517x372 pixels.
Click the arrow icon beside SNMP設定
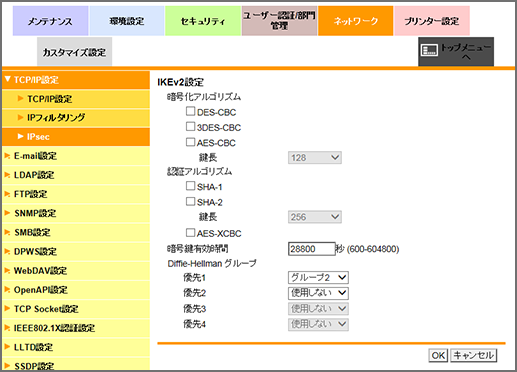7,213
